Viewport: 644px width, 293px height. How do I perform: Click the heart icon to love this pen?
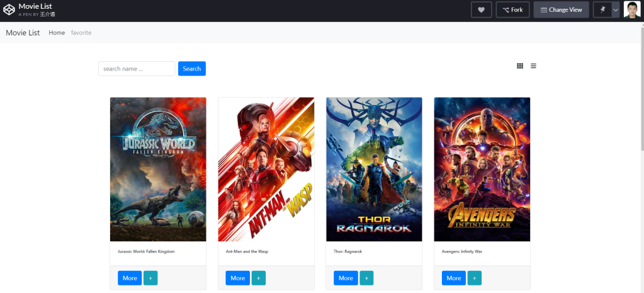(x=481, y=10)
